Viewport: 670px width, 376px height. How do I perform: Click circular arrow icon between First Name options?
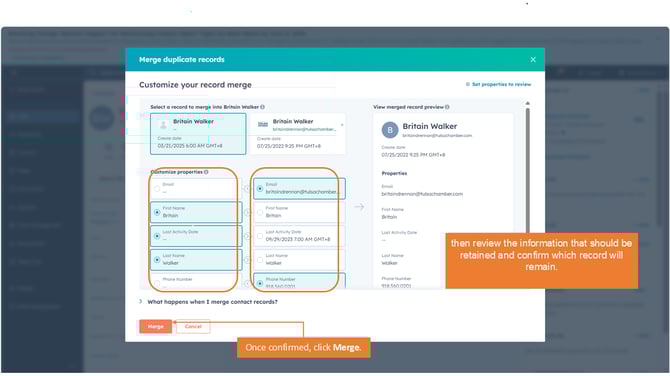tap(247, 212)
